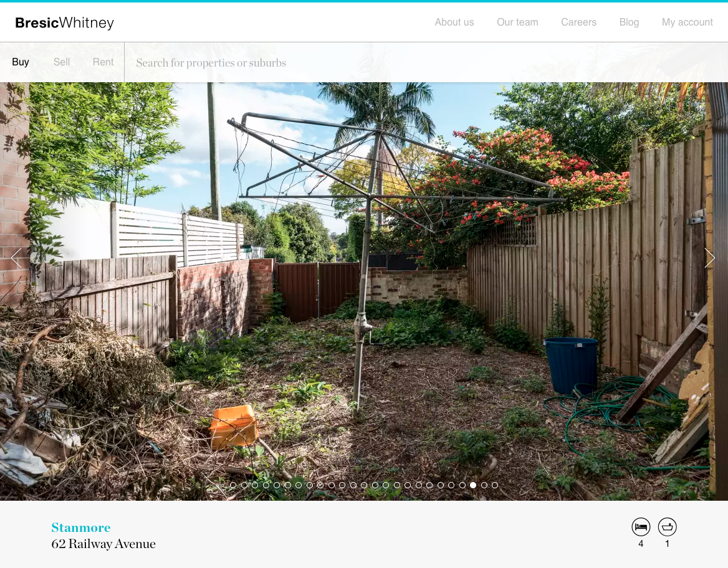This screenshot has height=568, width=728.
Task: Jump to the first carousel dot
Action: point(233,485)
